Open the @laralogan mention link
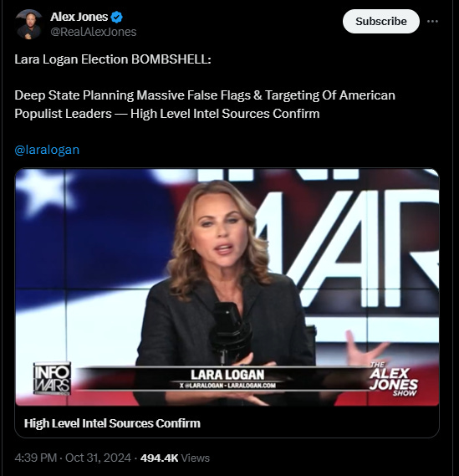The width and height of the screenshot is (459, 476). pyautogui.click(x=47, y=150)
